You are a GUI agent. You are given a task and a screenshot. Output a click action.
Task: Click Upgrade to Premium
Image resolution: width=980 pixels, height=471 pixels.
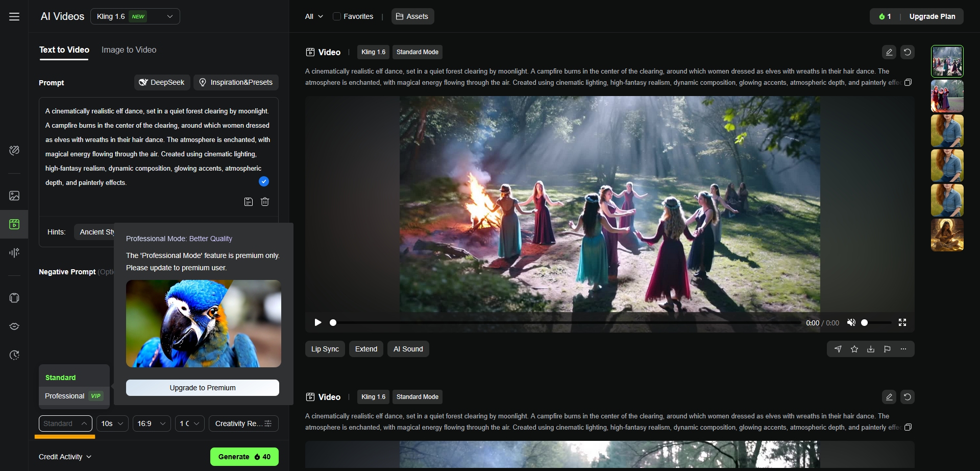(203, 388)
